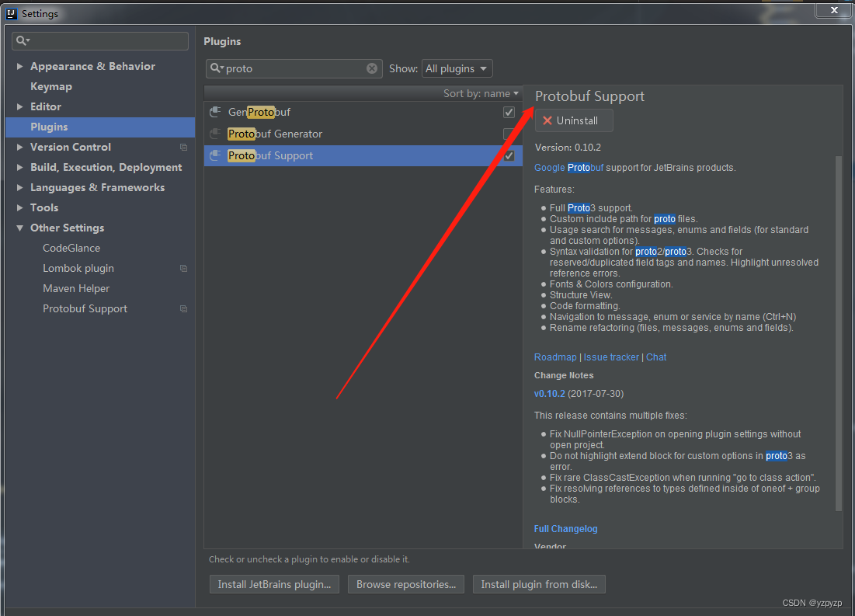
Task: Click the Change Notes heading
Action: [564, 375]
